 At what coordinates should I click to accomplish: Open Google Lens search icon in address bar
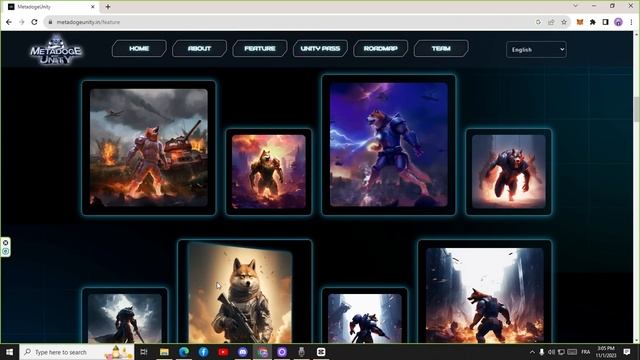coord(538,22)
